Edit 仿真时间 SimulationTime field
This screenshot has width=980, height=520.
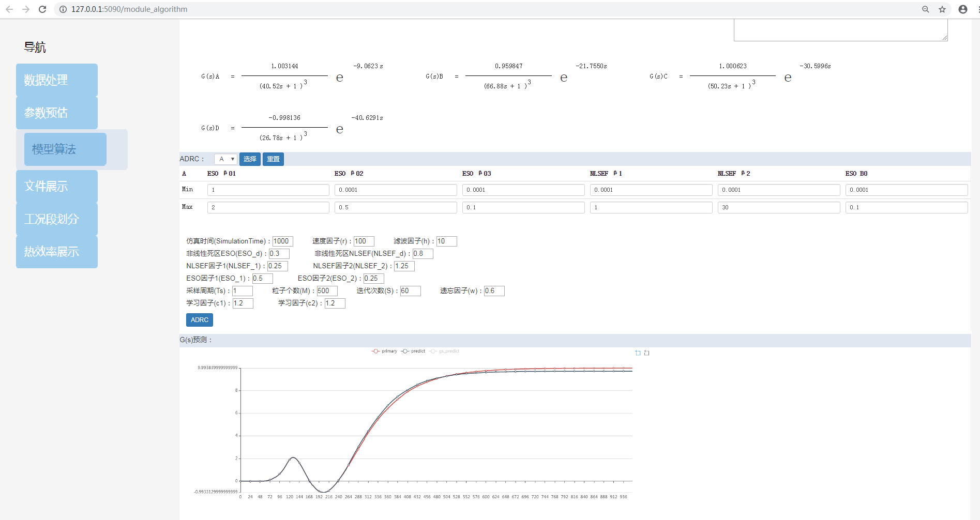tap(283, 241)
